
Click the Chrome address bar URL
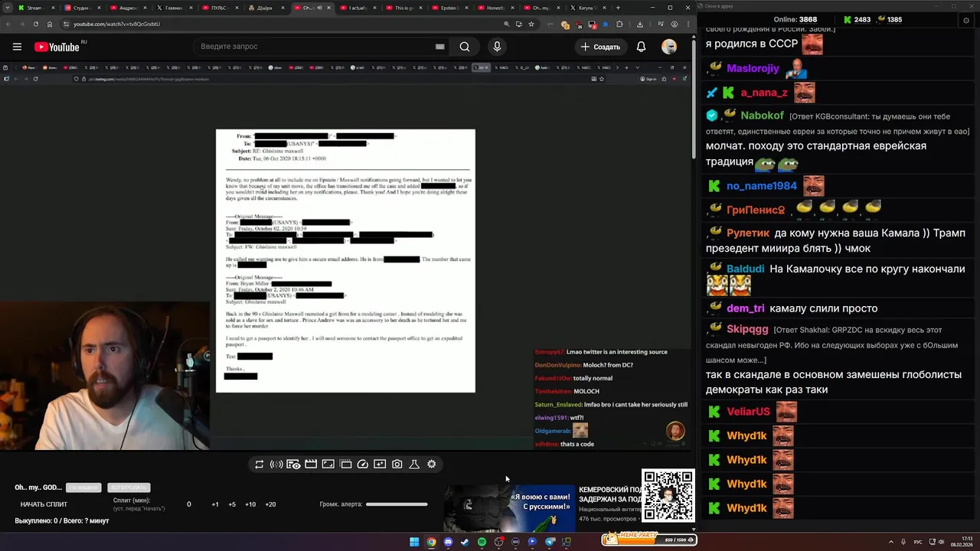[x=116, y=24]
